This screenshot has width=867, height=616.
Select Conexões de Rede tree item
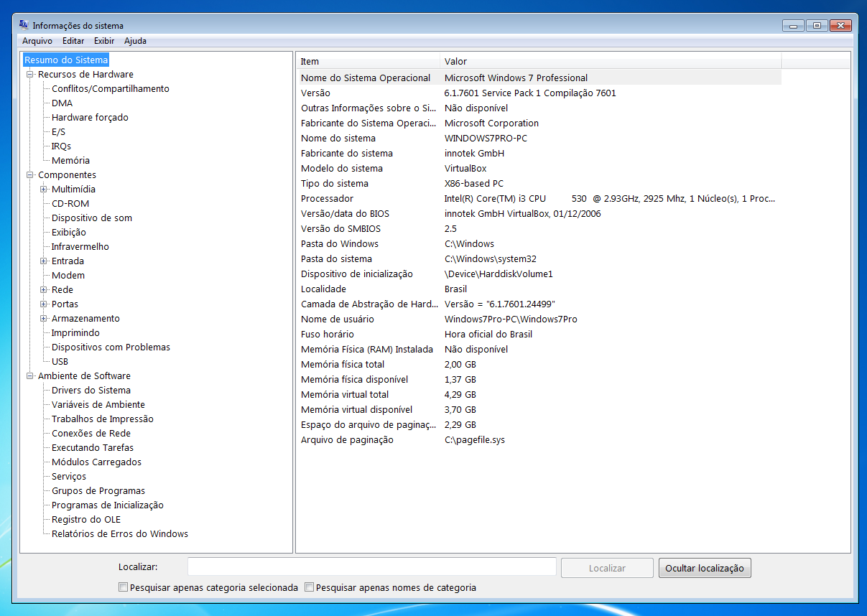pyautogui.click(x=91, y=433)
